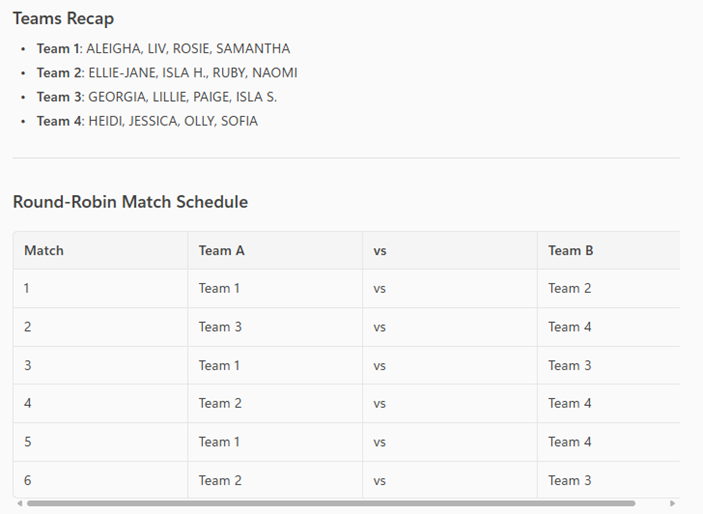Click the horizontal scrollbar left arrow

coord(20,503)
